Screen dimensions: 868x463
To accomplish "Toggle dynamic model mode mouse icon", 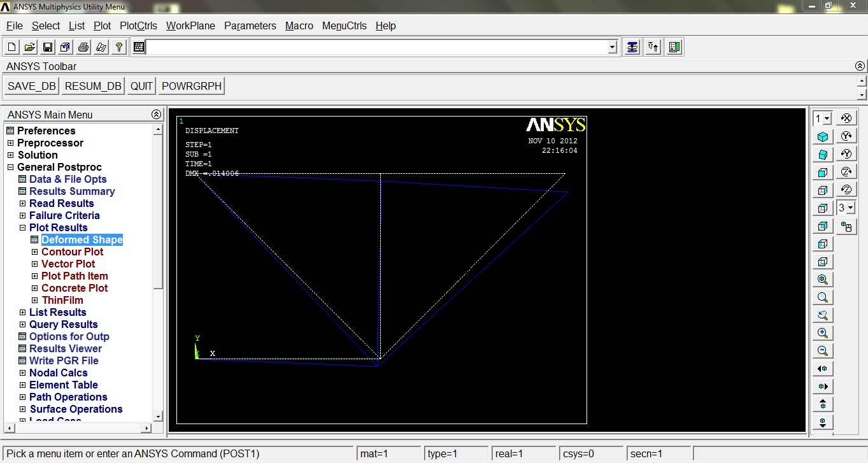I will point(846,226).
